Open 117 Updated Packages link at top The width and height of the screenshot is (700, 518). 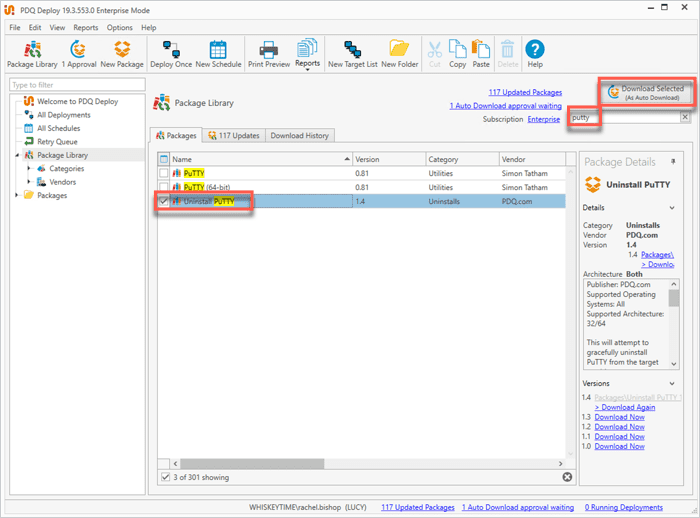tap(525, 92)
